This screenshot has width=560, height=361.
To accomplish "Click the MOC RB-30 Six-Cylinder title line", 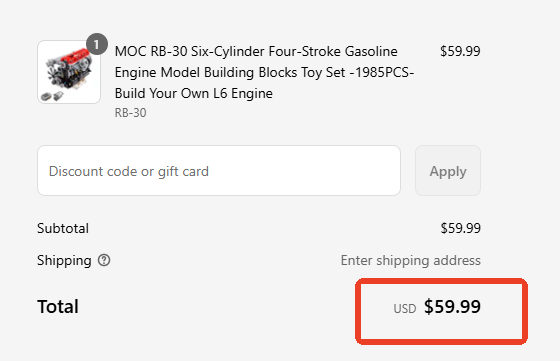I will 256,51.
